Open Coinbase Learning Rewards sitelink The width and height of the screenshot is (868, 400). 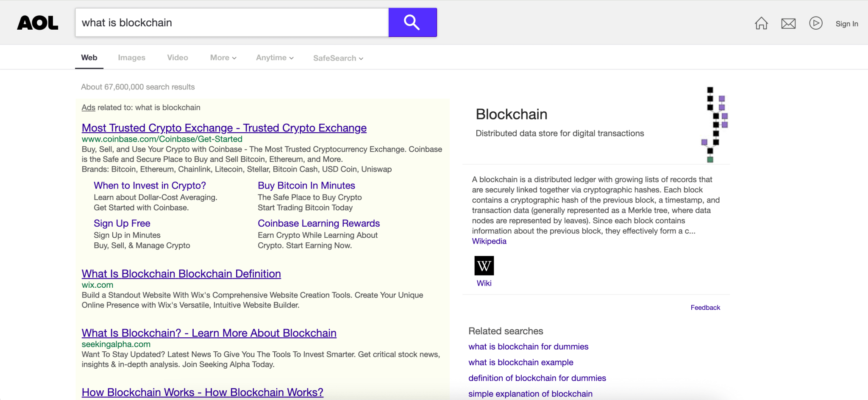[318, 223]
